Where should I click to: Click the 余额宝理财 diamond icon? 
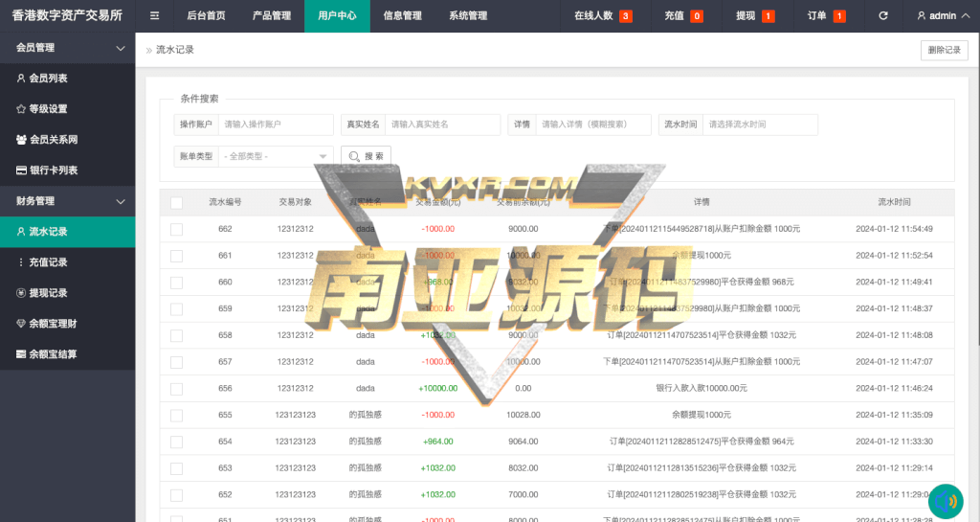pos(21,323)
